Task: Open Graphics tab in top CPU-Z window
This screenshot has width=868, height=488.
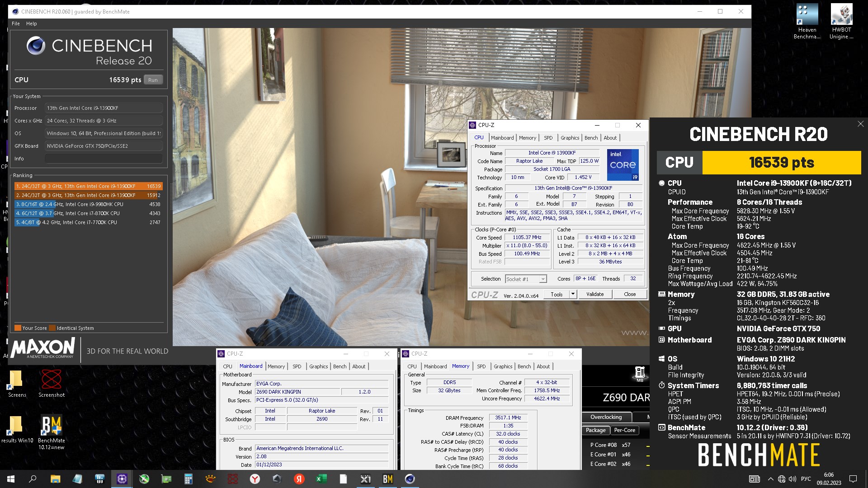Action: [x=570, y=138]
